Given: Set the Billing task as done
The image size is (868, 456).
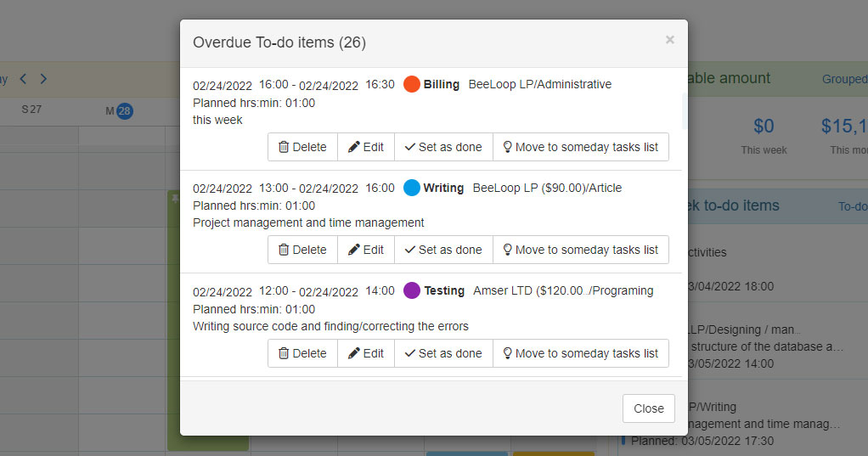Looking at the screenshot, I should pos(442,147).
